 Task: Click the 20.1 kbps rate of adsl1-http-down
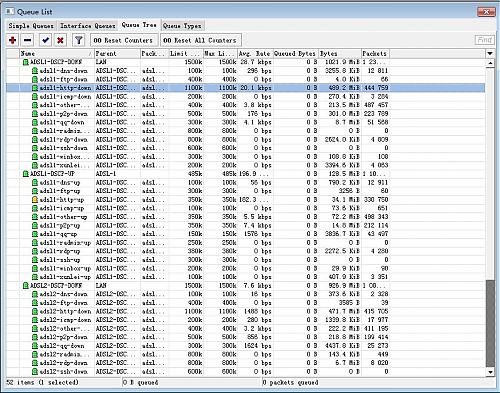tap(256, 88)
